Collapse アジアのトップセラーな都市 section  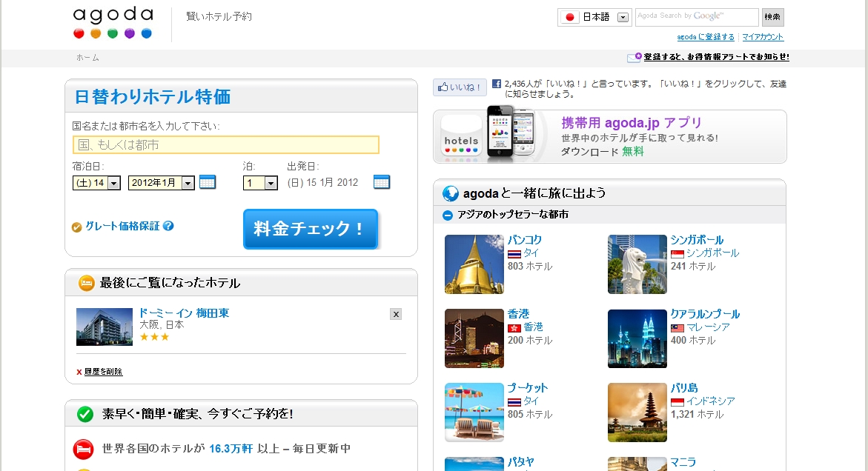pos(447,215)
